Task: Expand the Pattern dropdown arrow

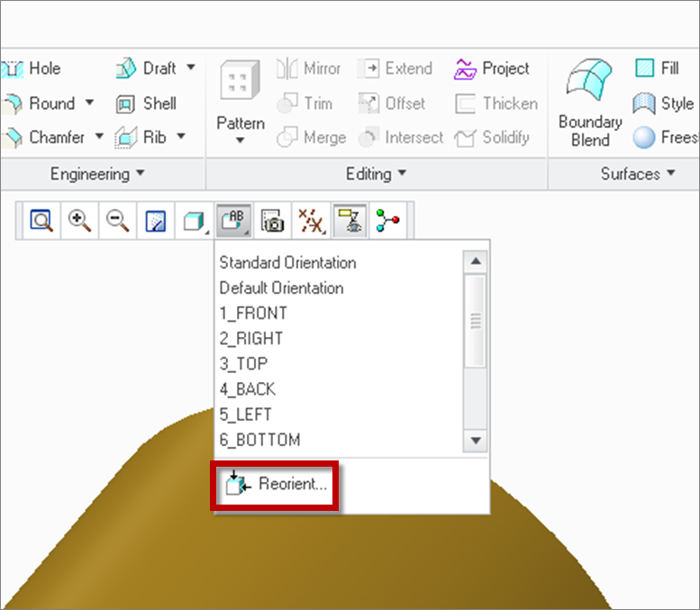Action: click(x=241, y=141)
